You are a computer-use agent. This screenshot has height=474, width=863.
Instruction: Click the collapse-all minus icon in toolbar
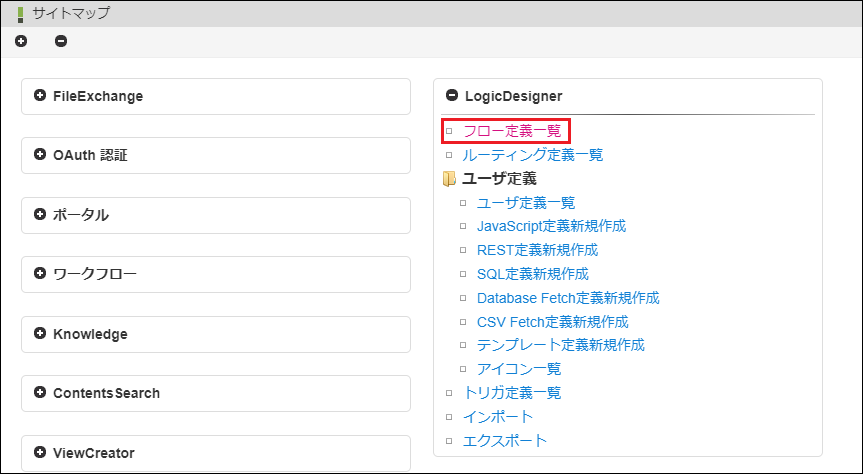(61, 41)
